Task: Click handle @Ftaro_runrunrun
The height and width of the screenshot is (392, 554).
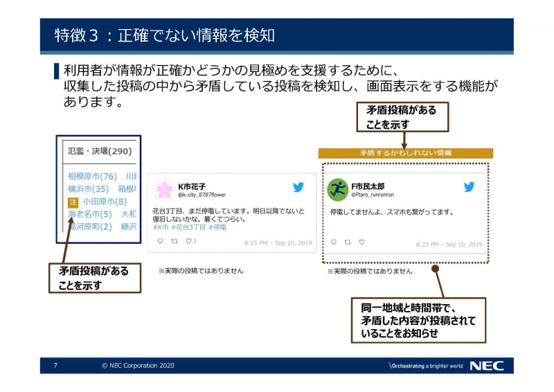Action: point(373,195)
